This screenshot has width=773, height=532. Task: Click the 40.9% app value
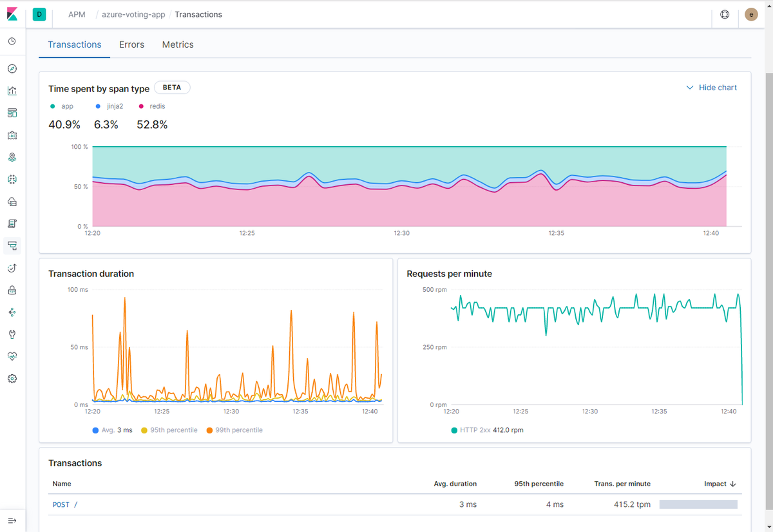click(64, 125)
